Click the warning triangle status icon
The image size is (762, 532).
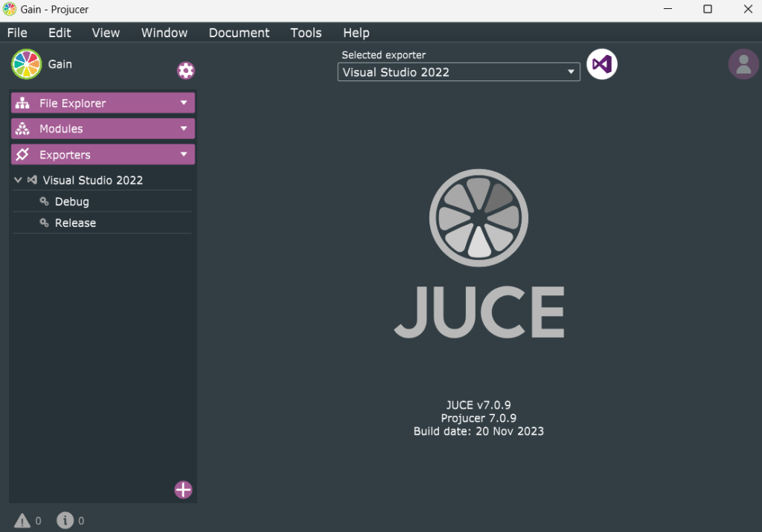(22, 520)
